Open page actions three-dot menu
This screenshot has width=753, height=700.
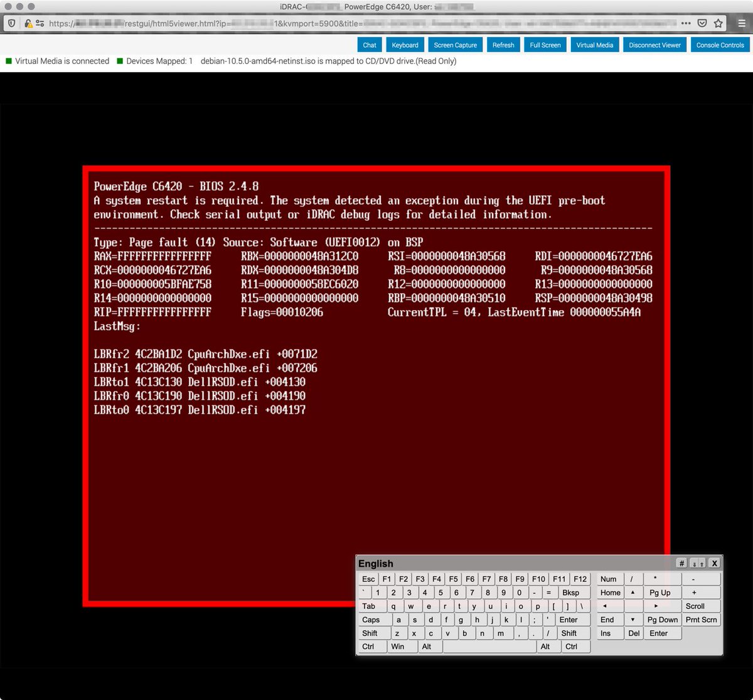(x=686, y=23)
